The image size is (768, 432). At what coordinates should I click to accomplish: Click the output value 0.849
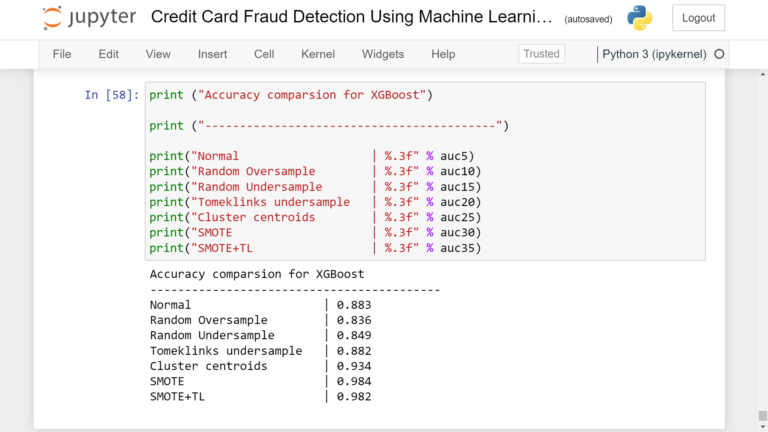354,336
